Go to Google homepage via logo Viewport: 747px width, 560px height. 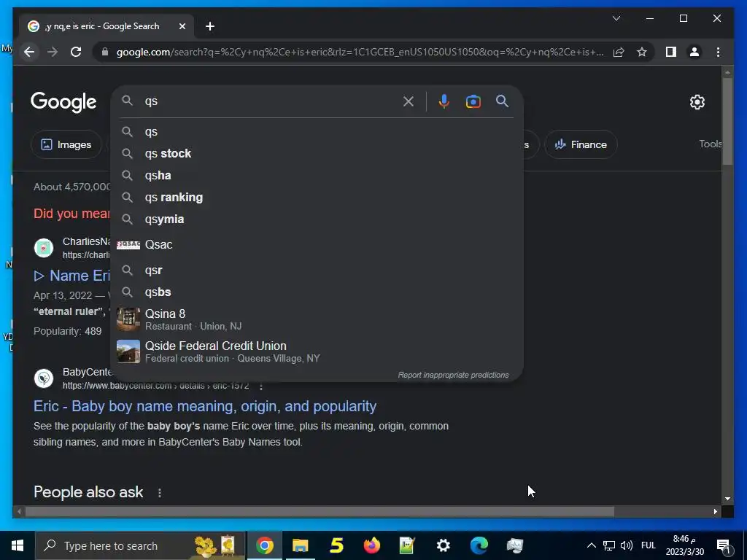63,102
